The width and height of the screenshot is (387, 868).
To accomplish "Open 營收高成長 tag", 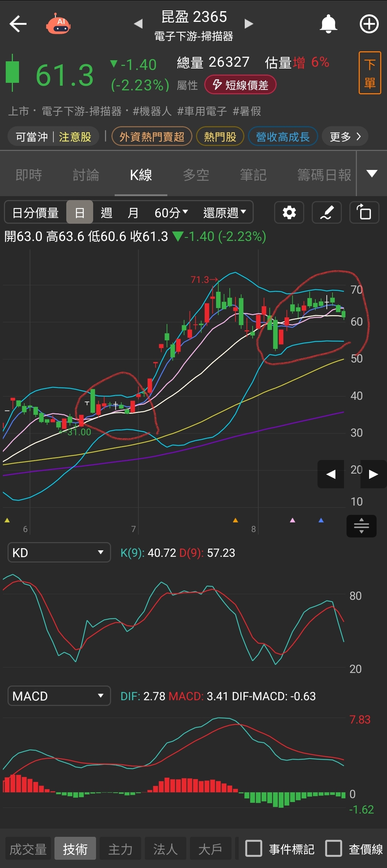I will 283,137.
